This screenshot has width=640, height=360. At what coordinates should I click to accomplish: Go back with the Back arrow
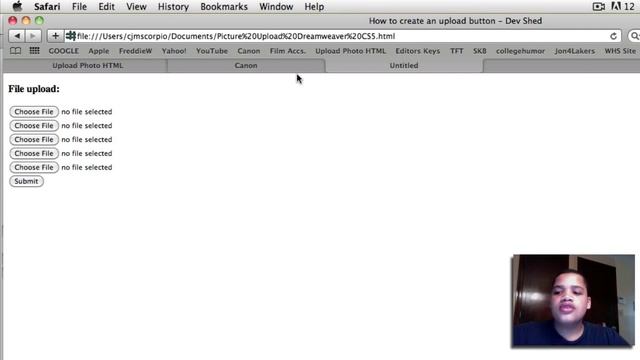point(17,36)
